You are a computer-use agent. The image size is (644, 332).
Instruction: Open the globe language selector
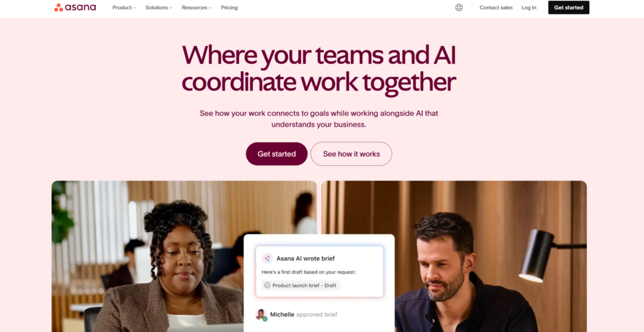click(458, 8)
